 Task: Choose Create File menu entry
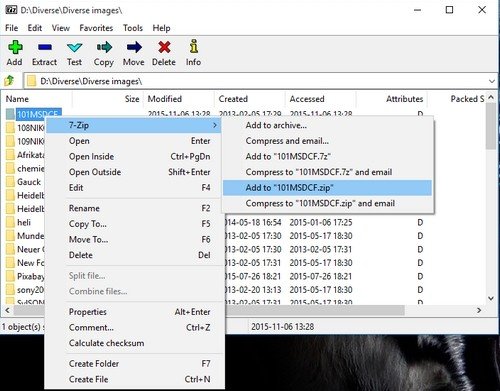133,379
